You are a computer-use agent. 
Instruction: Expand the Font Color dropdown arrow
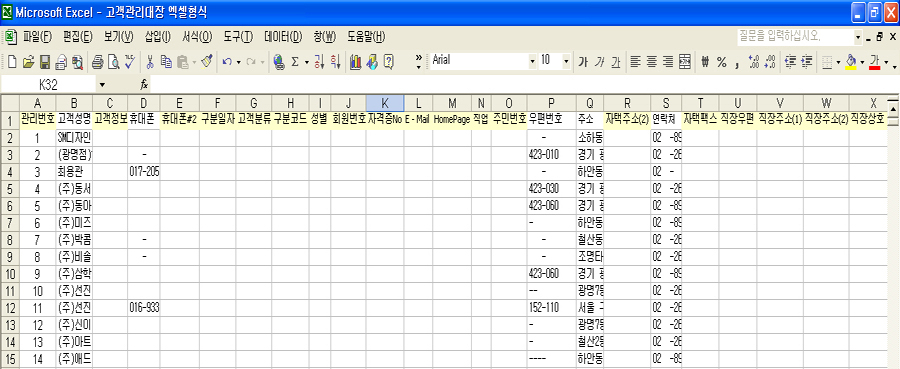(x=887, y=61)
